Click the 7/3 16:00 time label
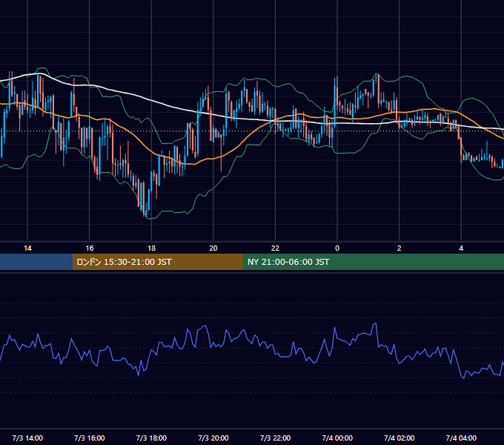Screen dimensions: 504x445 (90, 438)
